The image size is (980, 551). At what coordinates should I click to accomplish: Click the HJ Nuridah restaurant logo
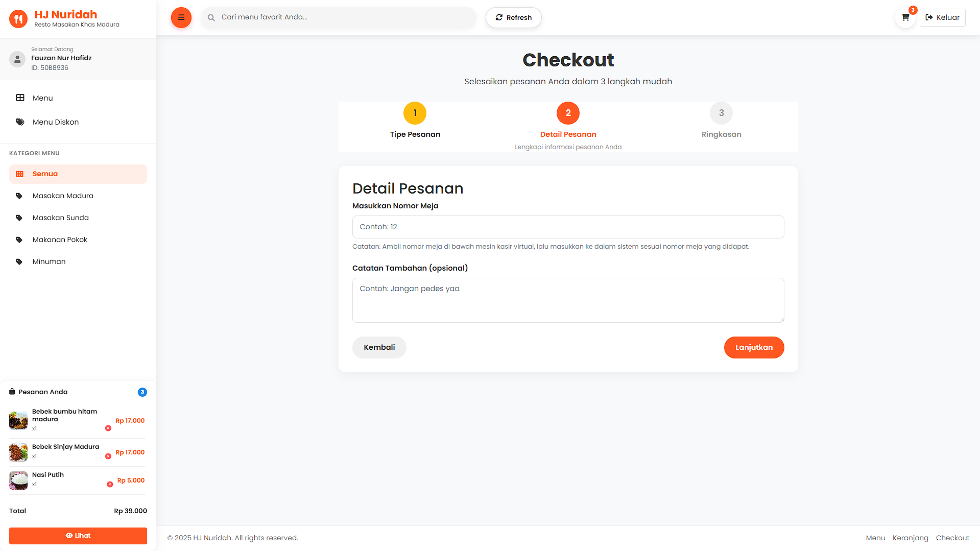click(18, 19)
